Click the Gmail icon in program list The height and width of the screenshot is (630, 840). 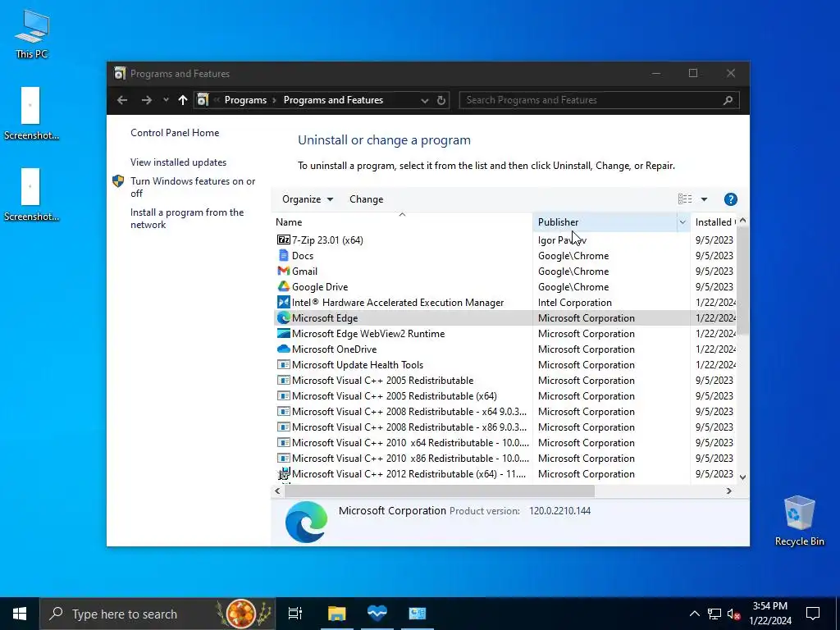click(x=283, y=271)
